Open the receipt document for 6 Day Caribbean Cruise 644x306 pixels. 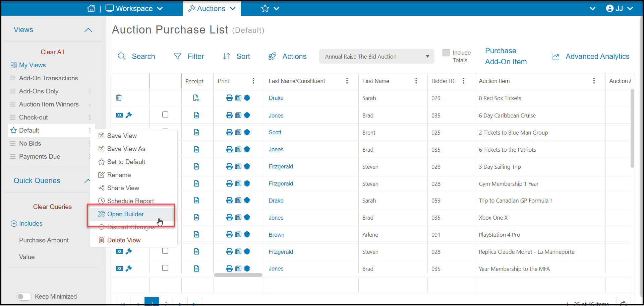pyautogui.click(x=196, y=115)
